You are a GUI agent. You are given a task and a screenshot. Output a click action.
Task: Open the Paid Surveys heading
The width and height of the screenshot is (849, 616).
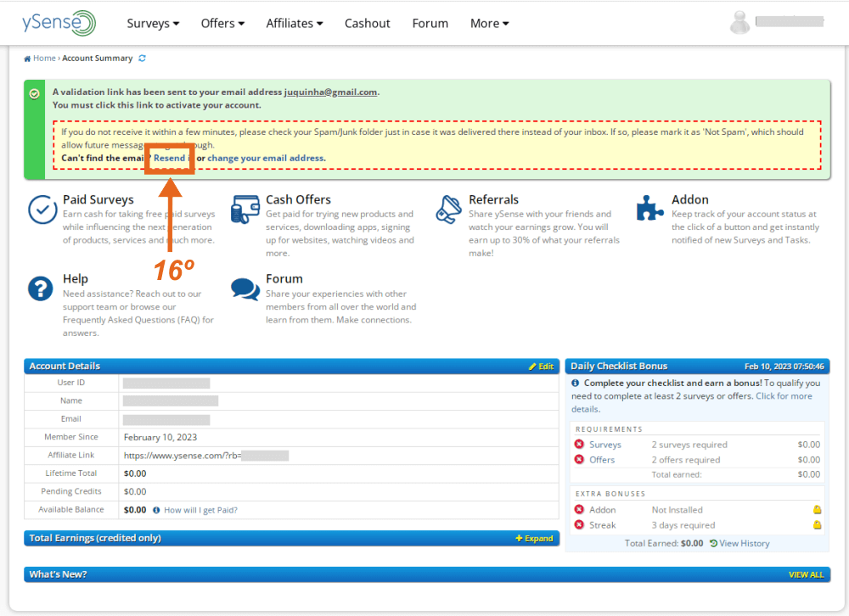tap(98, 199)
